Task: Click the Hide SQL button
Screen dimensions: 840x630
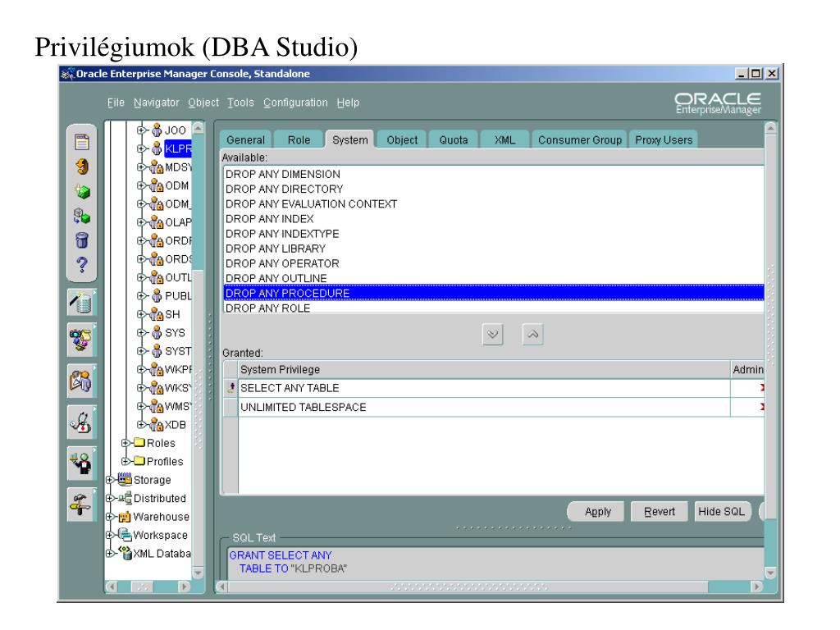Action: pyautogui.click(x=722, y=512)
